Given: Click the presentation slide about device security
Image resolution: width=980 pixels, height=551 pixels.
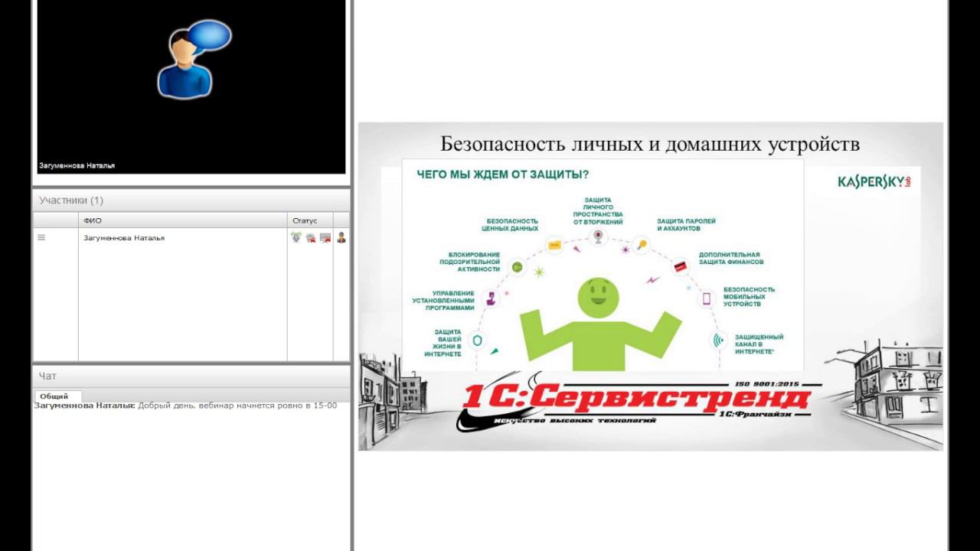Looking at the screenshot, I should click(650, 286).
